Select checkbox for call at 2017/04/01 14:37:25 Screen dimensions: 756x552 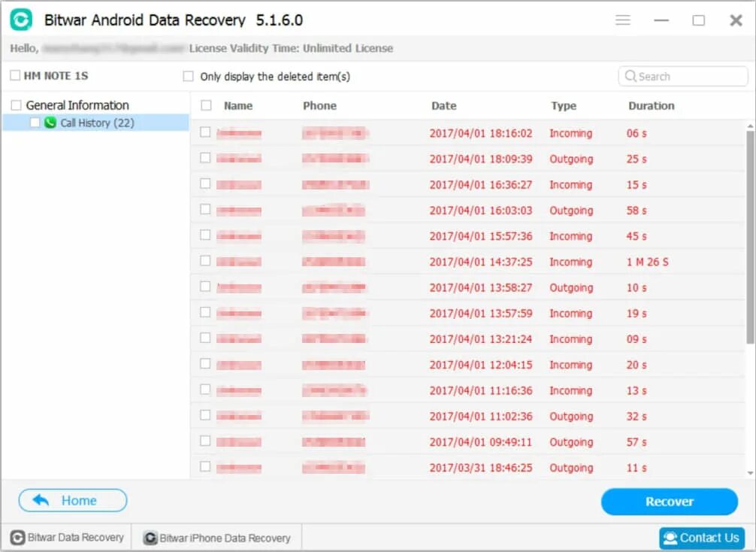[205, 260]
